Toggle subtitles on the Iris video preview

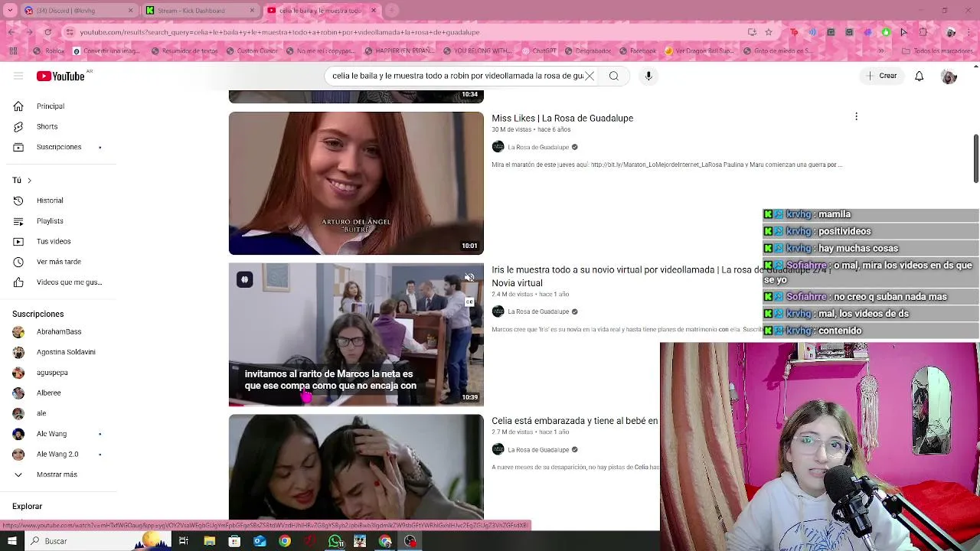[x=469, y=302]
